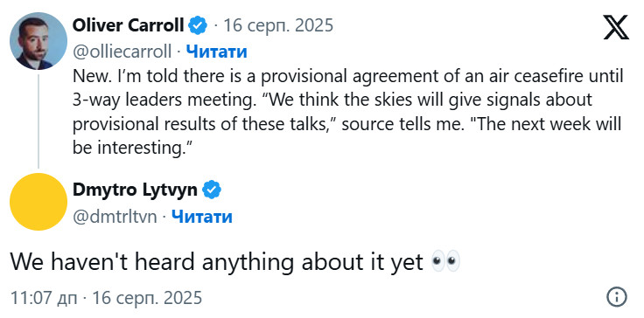644x318 pixels.
Task: Open Dmytro Lytvyn's yellow avatar
Action: tap(38, 202)
